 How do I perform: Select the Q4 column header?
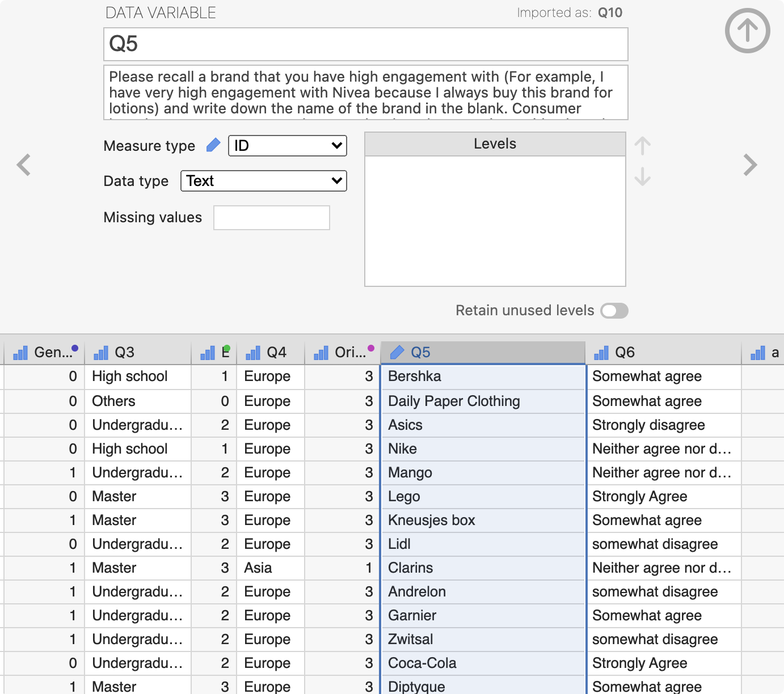(271, 353)
